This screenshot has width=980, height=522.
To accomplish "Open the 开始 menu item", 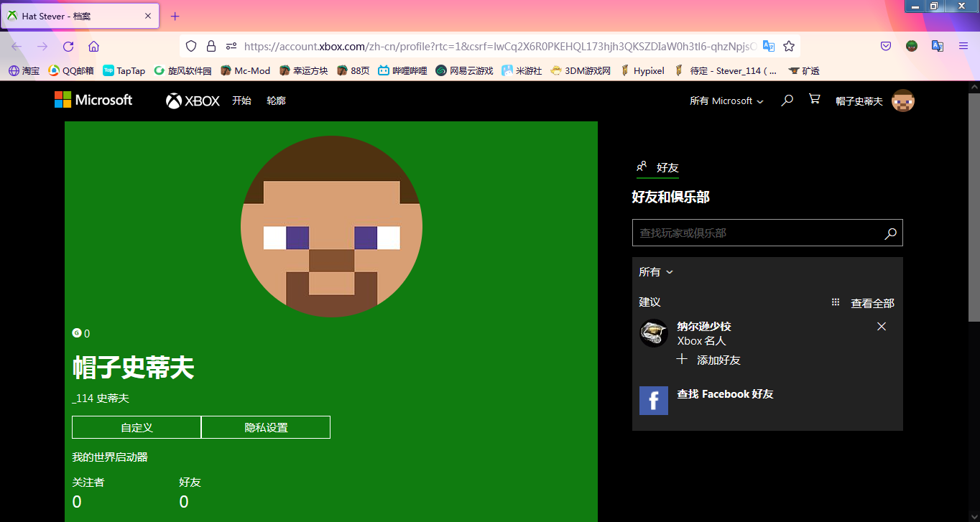I will pos(241,101).
